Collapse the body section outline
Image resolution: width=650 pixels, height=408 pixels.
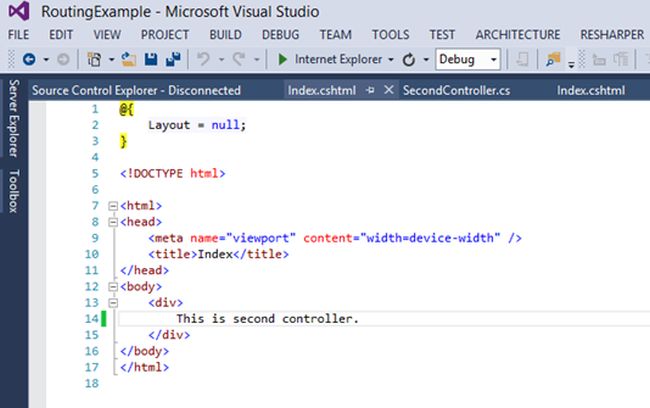click(113, 286)
